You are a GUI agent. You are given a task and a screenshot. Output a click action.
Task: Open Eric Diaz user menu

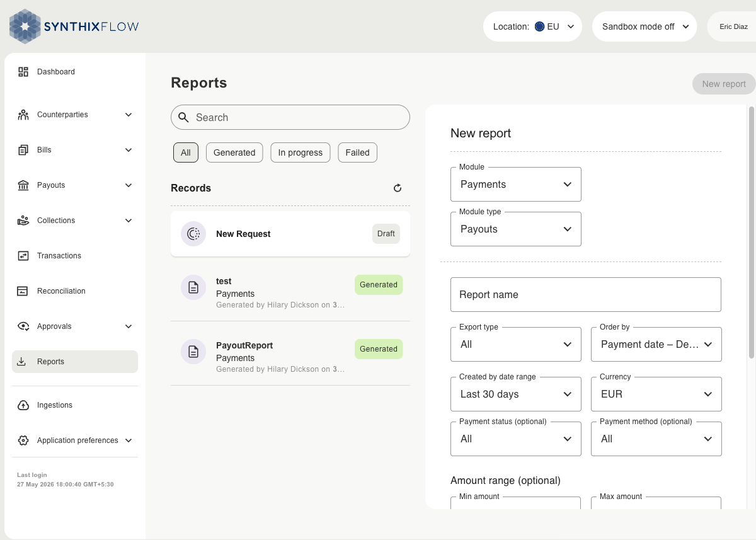pos(733,26)
